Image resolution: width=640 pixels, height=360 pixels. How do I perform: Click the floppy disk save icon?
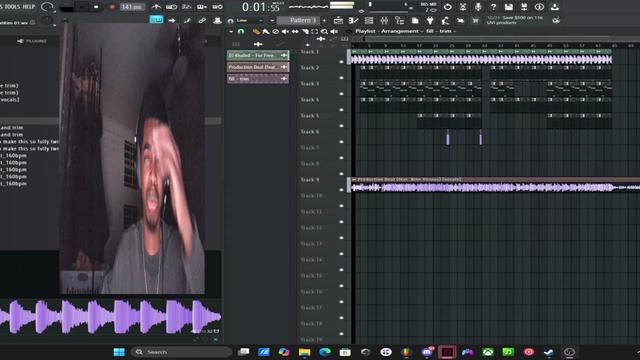tap(508, 7)
